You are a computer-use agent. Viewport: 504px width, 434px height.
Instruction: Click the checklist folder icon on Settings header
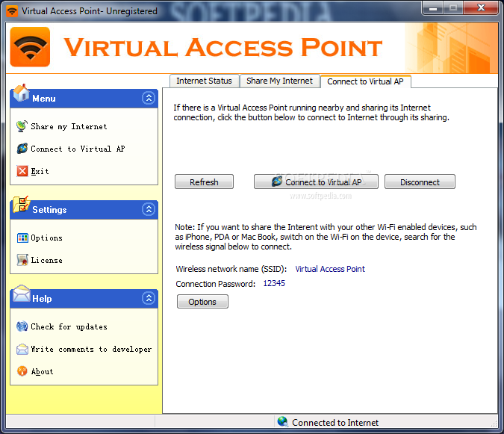tap(21, 205)
